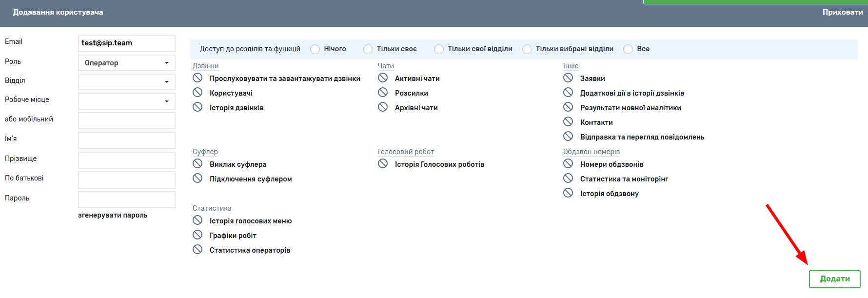Toggle the icon next to Історія дзвінків
The height and width of the screenshot is (298, 868).
(x=197, y=107)
